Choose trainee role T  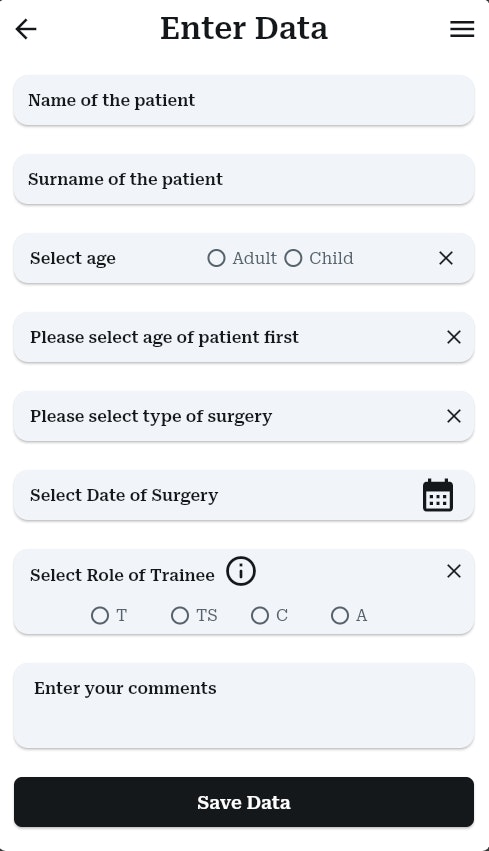(100, 615)
